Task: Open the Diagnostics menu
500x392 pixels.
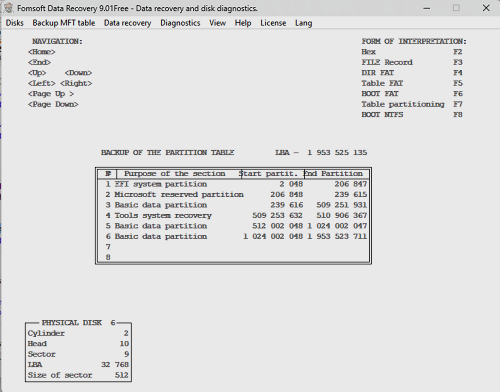Action: (x=180, y=23)
